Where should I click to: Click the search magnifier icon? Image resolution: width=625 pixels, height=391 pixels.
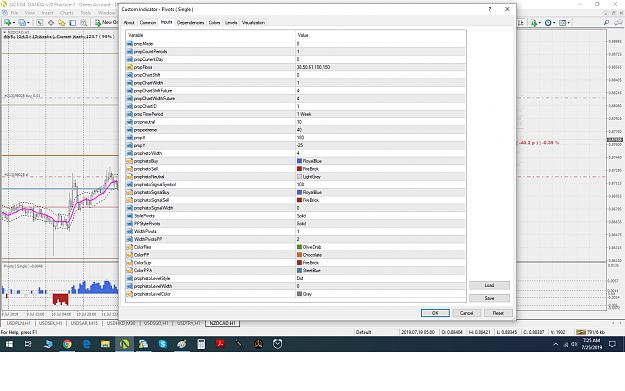click(606, 23)
